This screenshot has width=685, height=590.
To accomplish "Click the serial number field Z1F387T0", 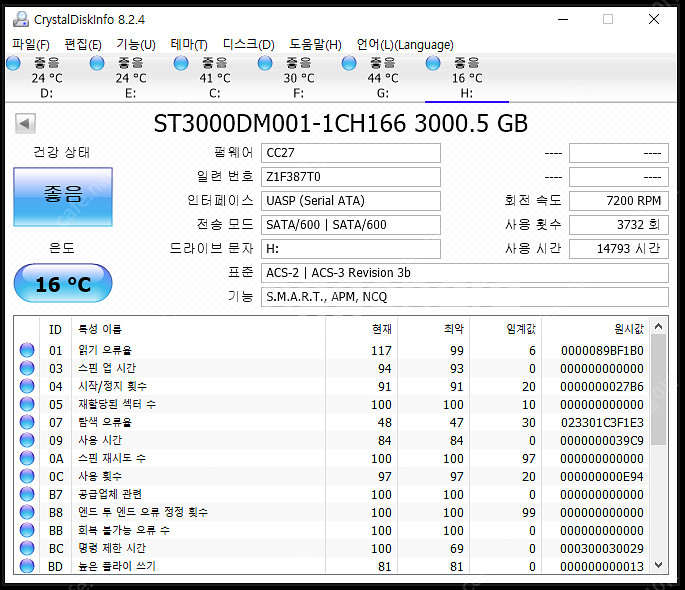I will pos(351,177).
